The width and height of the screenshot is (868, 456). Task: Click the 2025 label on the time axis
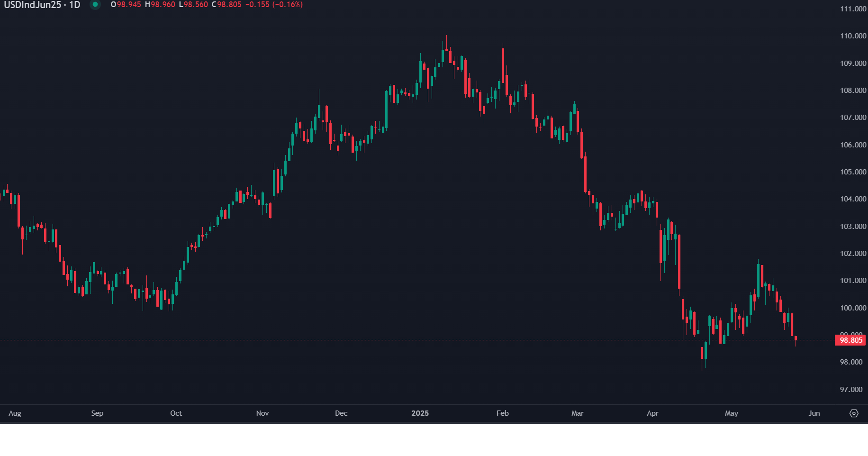[420, 413]
